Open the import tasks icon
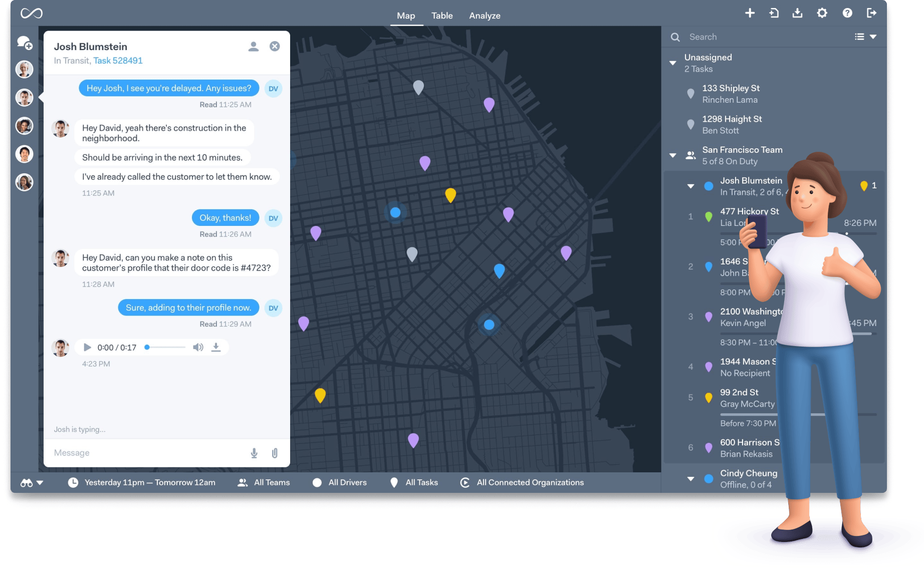Screen dimensions: 924x568 tap(774, 13)
